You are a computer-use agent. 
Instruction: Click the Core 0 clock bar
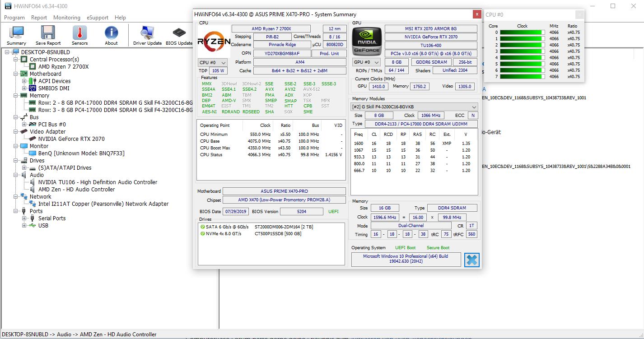tap(523, 33)
